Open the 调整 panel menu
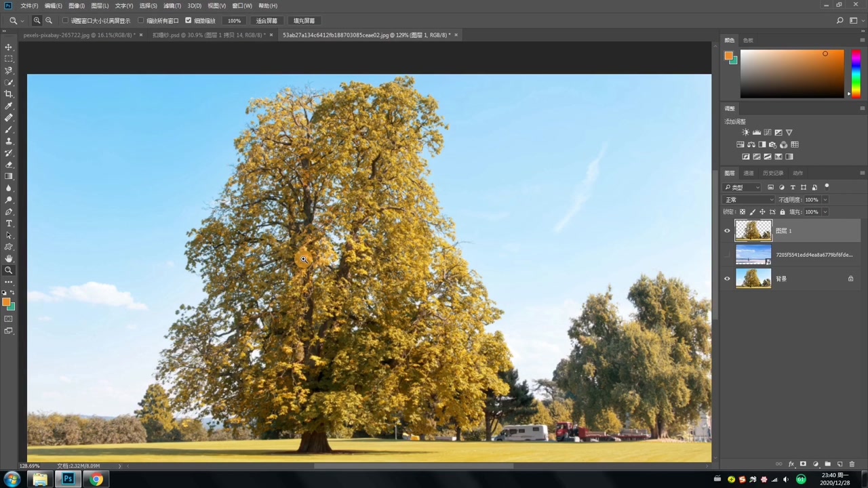This screenshot has width=868, height=488. click(862, 108)
